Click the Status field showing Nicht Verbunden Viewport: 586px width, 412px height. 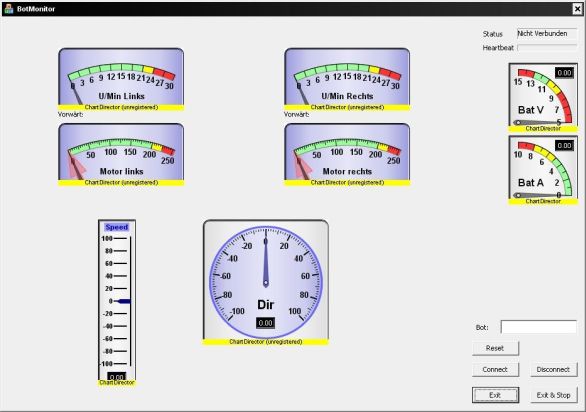tap(547, 34)
